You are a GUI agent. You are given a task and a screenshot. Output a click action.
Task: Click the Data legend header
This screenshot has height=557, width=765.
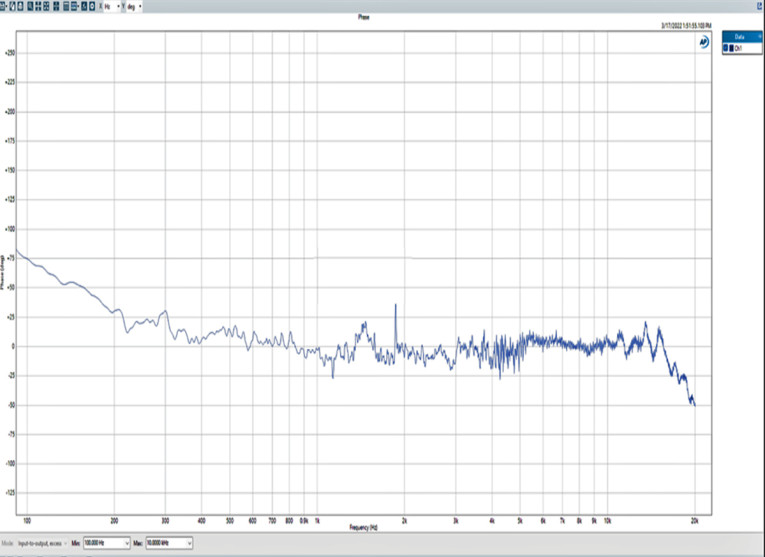[741, 37]
